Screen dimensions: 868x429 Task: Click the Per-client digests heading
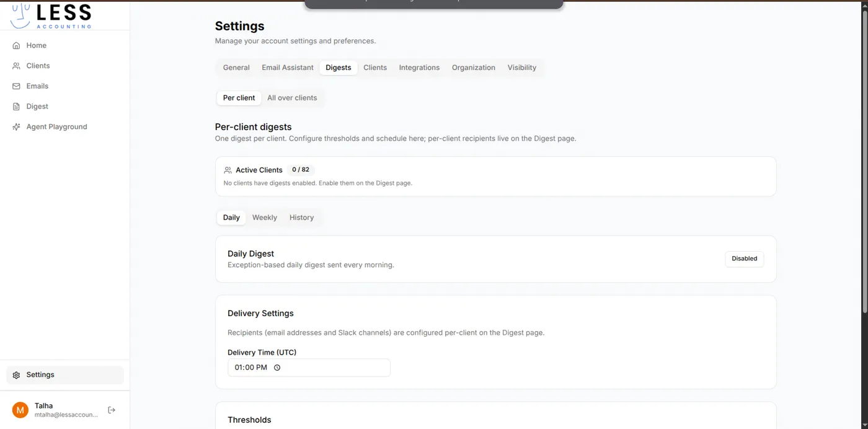pos(254,127)
